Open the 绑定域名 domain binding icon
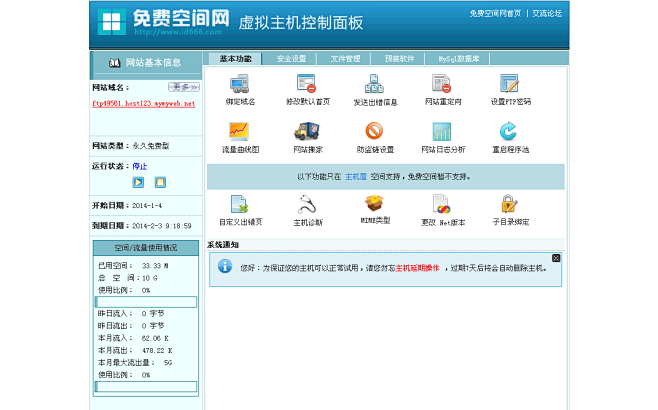The image size is (658, 410). click(240, 85)
